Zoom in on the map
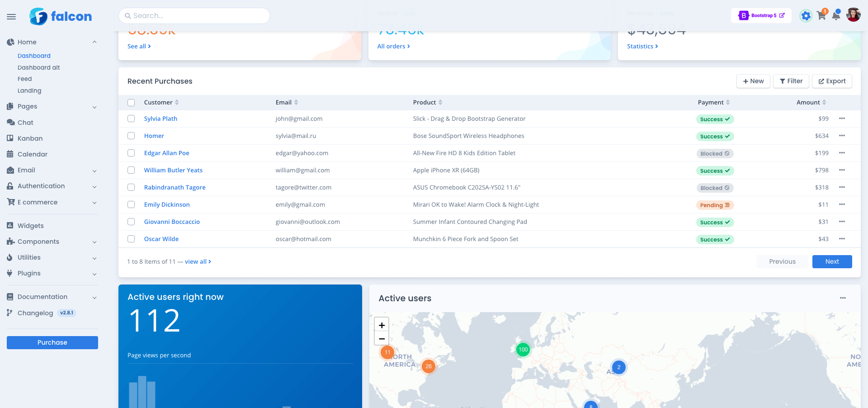 [382, 325]
